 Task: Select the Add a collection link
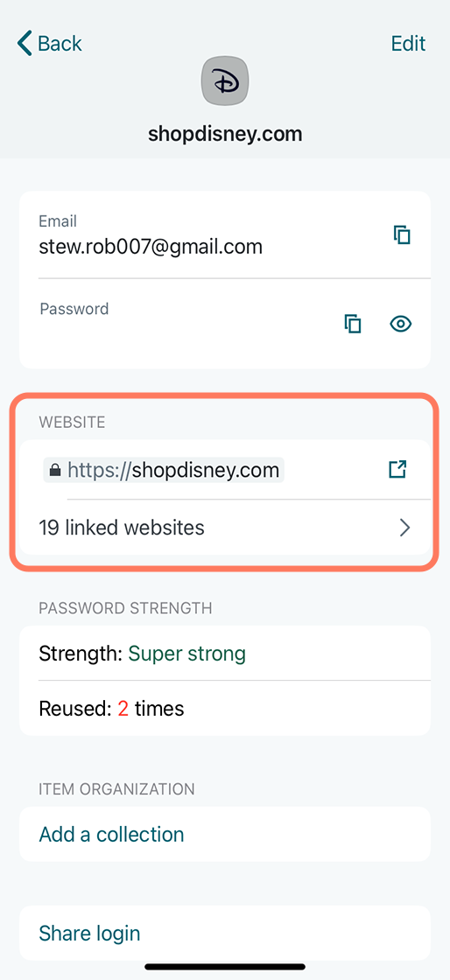pos(111,835)
